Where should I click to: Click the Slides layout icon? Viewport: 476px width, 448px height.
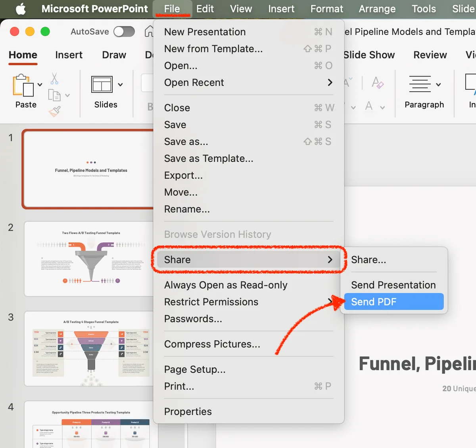102,85
